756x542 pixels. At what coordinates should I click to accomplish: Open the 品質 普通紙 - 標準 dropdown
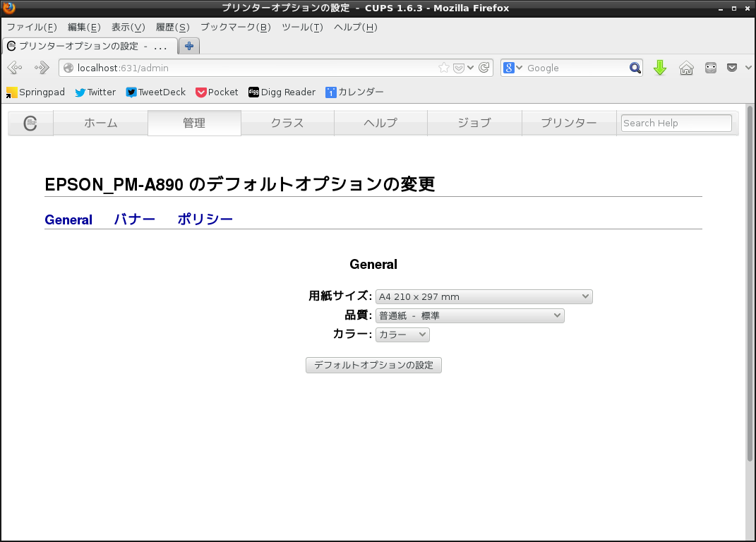pos(470,316)
